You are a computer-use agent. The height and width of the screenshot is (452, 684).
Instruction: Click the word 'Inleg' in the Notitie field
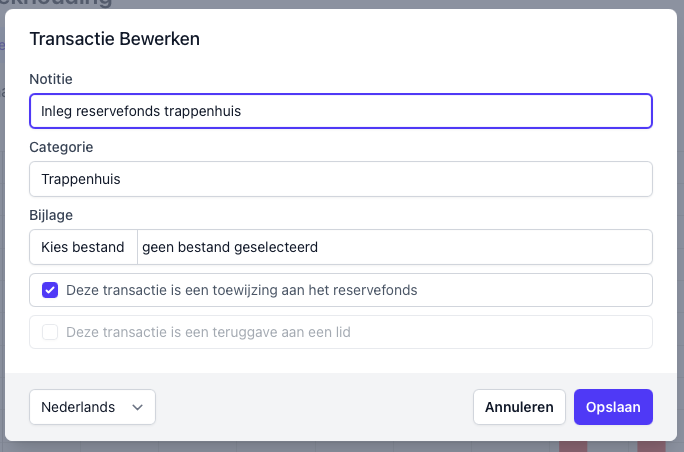[57, 111]
